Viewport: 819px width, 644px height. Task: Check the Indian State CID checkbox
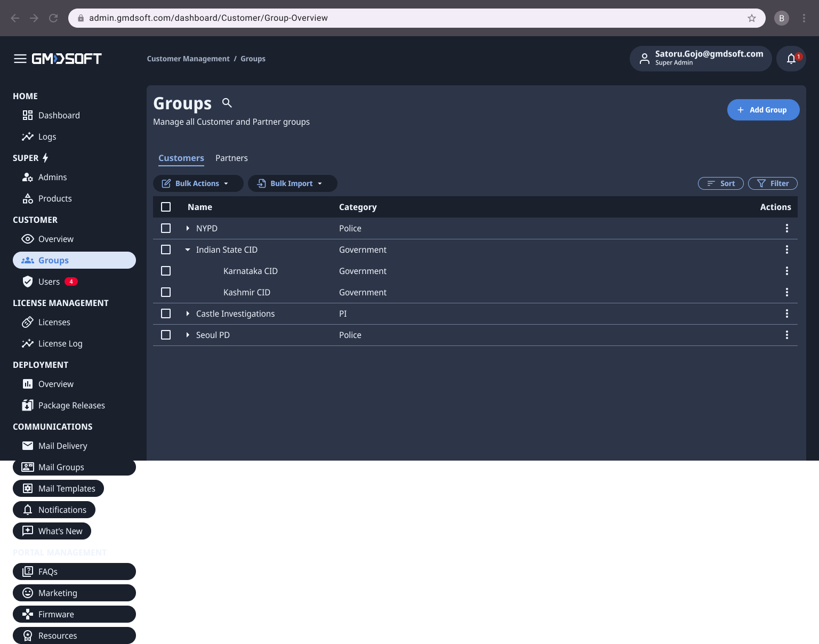click(x=166, y=249)
